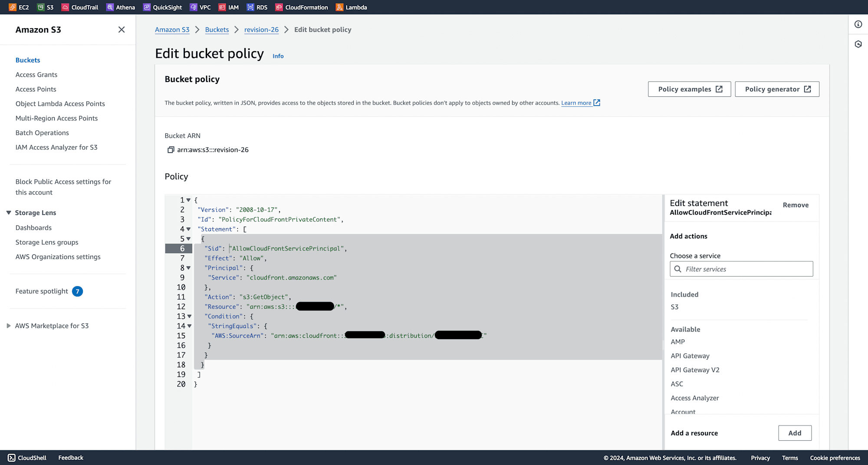Fold the code at line 1
The image size is (868, 465).
point(188,200)
